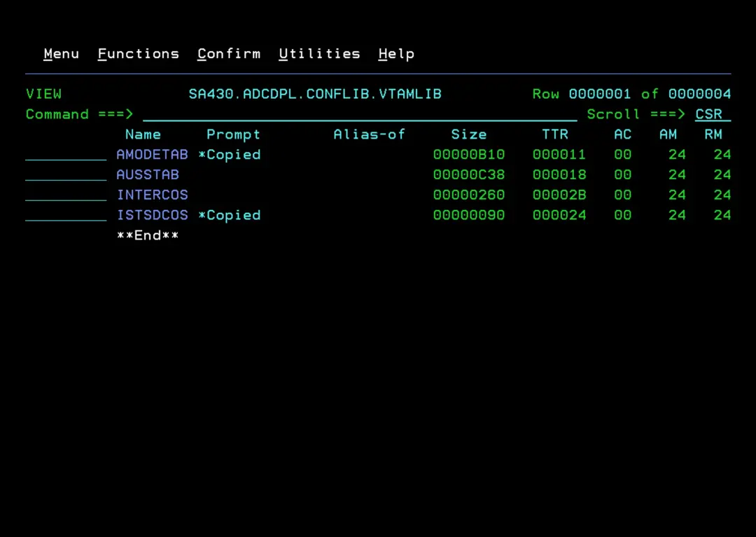This screenshot has width=756, height=537.
Task: Click size value 00000090
Action: point(469,216)
